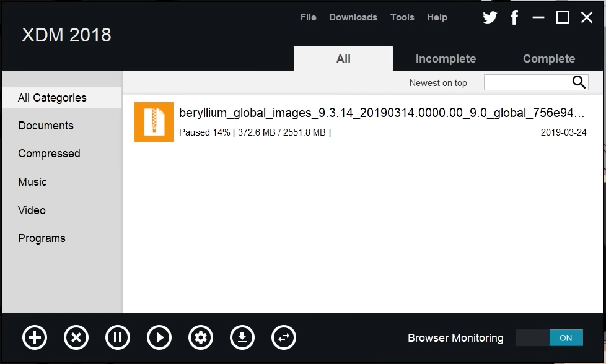Switch to the Complete tab
606x364 pixels.
click(x=549, y=59)
